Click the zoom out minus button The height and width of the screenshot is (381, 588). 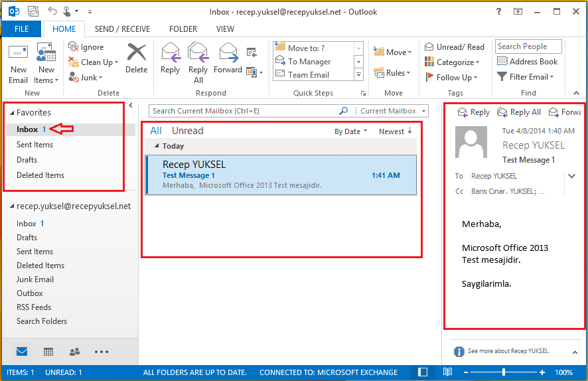(466, 372)
